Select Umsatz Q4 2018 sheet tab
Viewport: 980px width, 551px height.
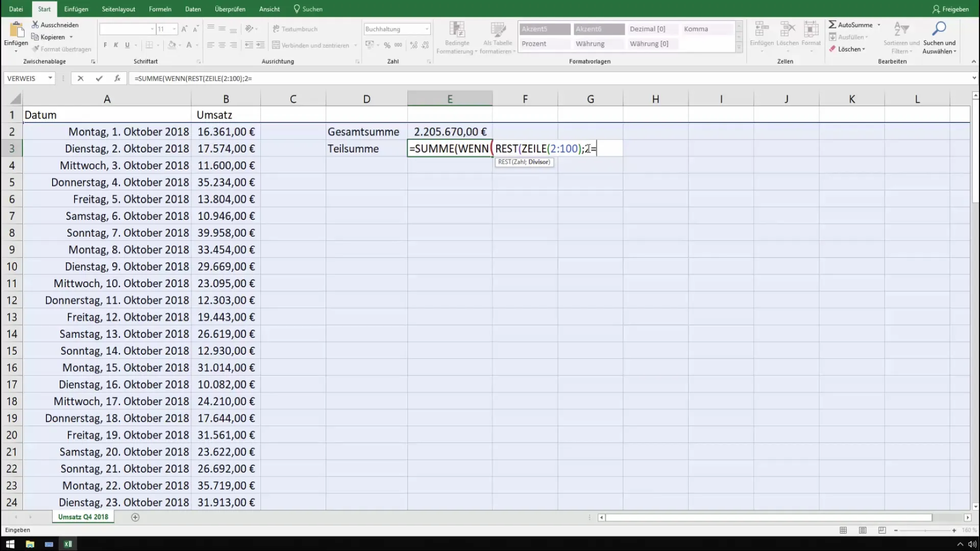[83, 517]
